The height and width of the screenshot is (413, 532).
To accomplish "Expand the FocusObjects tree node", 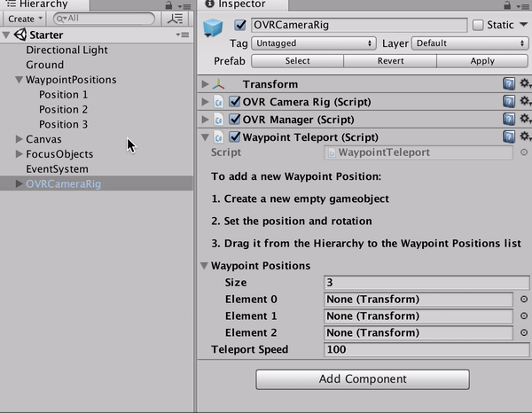I will (19, 154).
